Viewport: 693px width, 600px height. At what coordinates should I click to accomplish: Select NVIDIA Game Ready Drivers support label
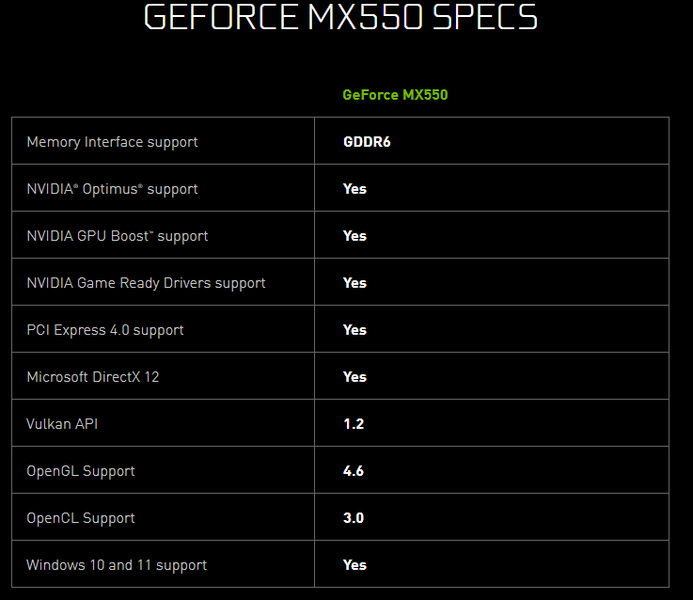[146, 283]
